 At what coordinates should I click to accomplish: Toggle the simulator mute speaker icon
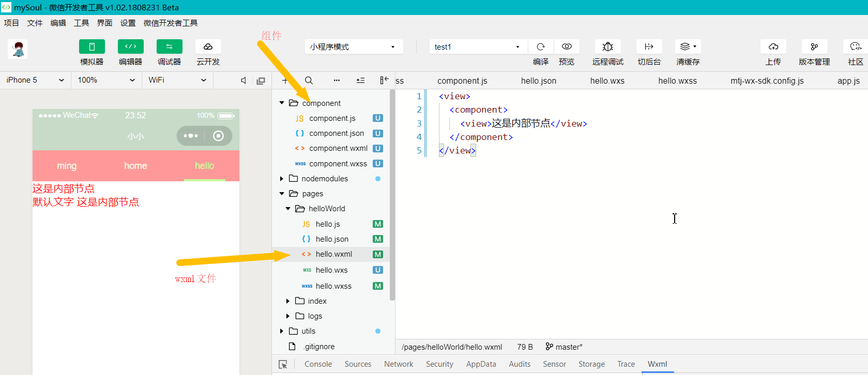coord(243,80)
